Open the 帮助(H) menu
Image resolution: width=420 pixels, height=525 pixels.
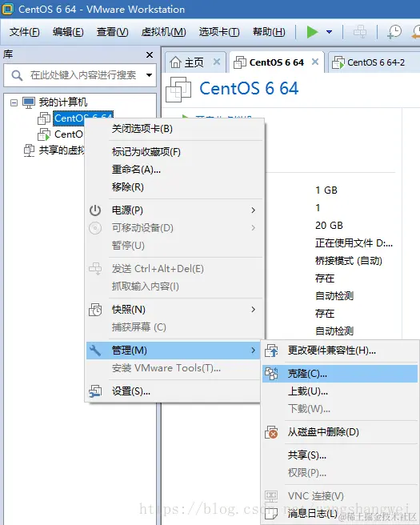(x=269, y=32)
